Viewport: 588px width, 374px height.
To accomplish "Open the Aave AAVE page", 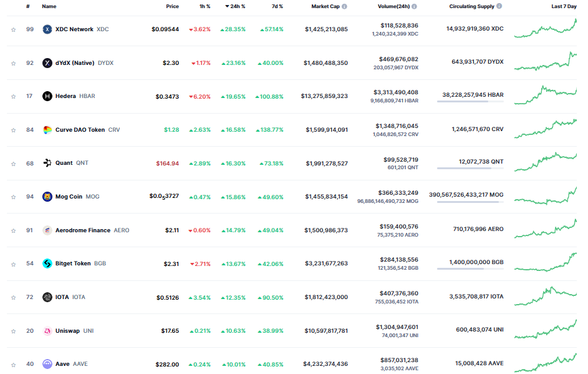I will click(71, 364).
